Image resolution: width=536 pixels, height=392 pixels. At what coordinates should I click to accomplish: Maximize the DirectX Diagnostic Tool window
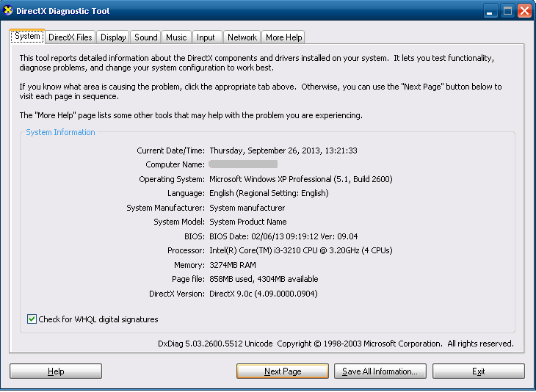[x=507, y=11]
